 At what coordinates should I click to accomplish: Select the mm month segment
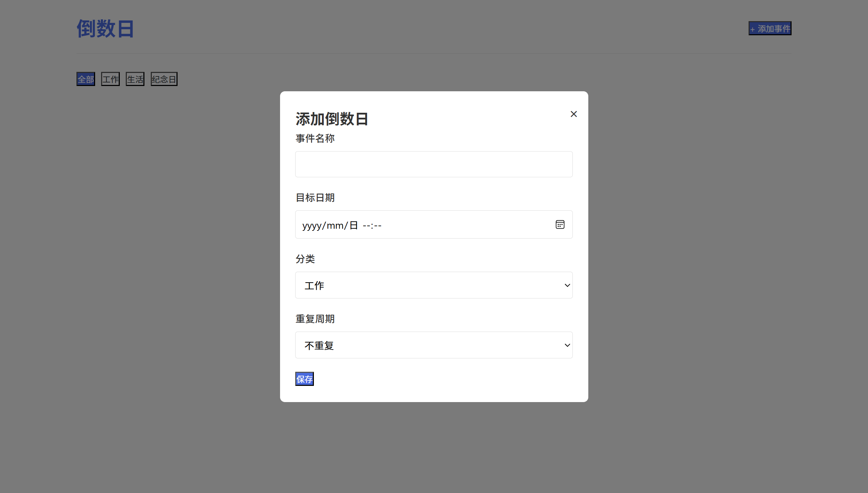tap(335, 226)
